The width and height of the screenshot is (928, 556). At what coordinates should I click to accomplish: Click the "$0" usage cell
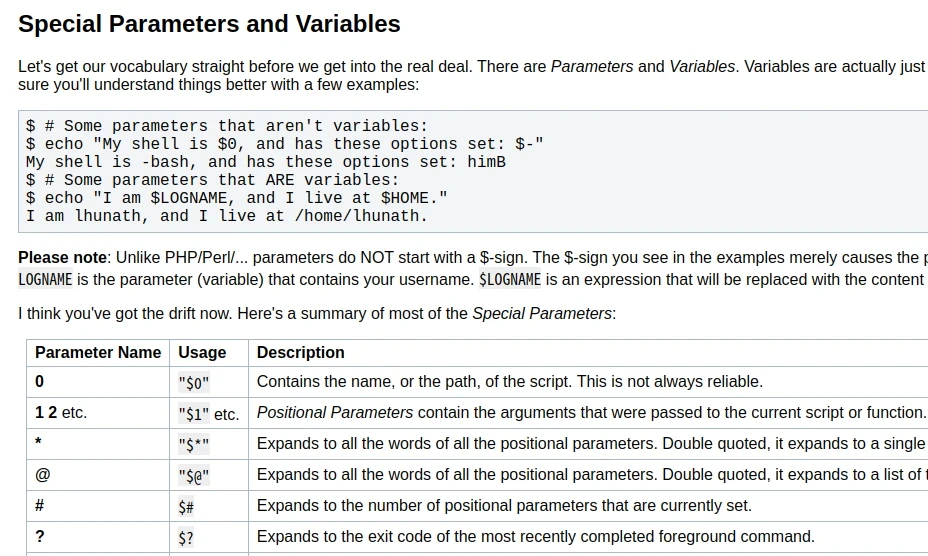coord(194,383)
